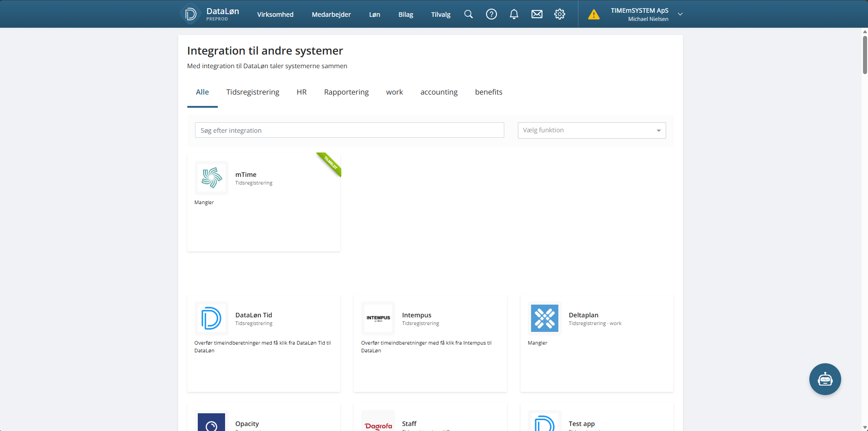868x431 pixels.
Task: Switch to the Rapportering tab
Action: point(346,92)
